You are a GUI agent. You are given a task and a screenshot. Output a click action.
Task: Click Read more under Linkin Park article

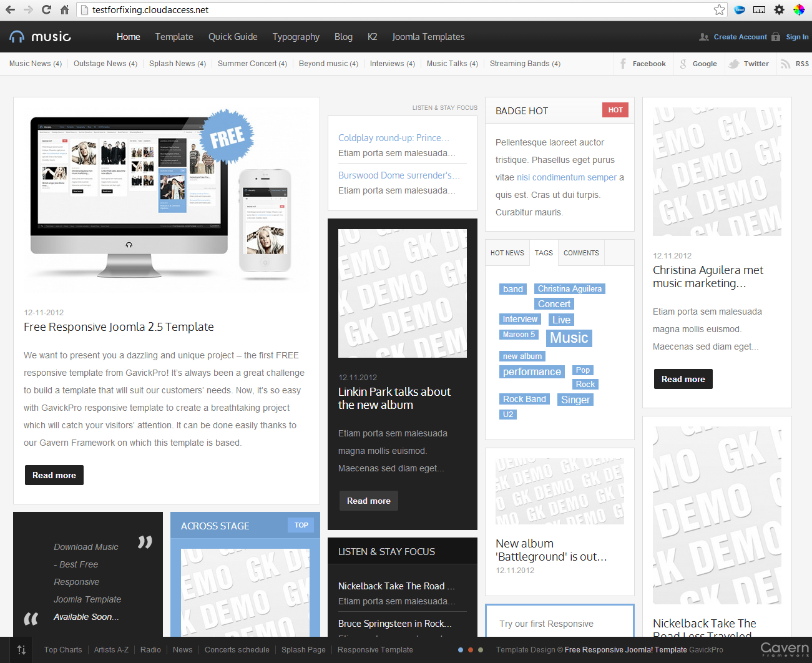click(x=369, y=501)
